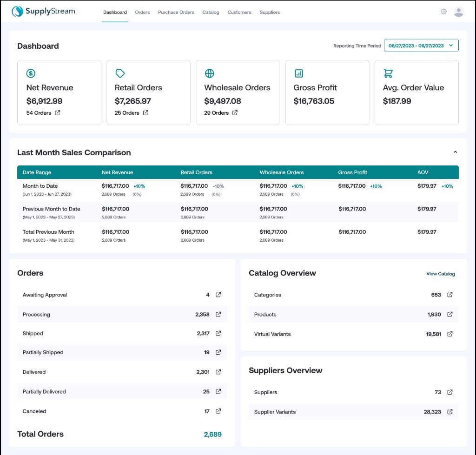Click the 25 Orders link text
Screen dimensions: 476x455
[127, 112]
